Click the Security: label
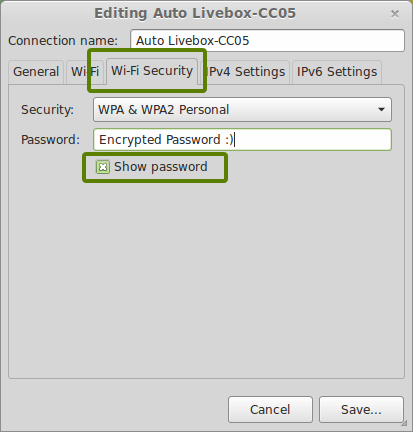Screen dimensions: 413x432 pyautogui.click(x=47, y=110)
